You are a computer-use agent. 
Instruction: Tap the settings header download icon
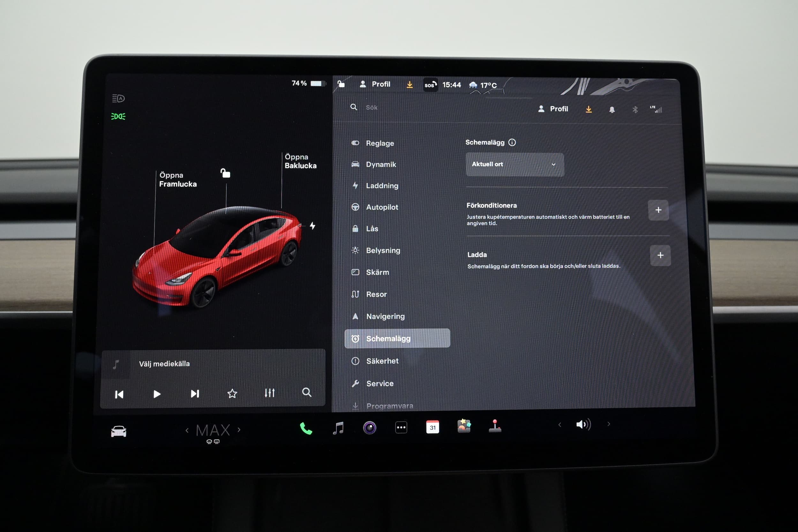point(589,109)
